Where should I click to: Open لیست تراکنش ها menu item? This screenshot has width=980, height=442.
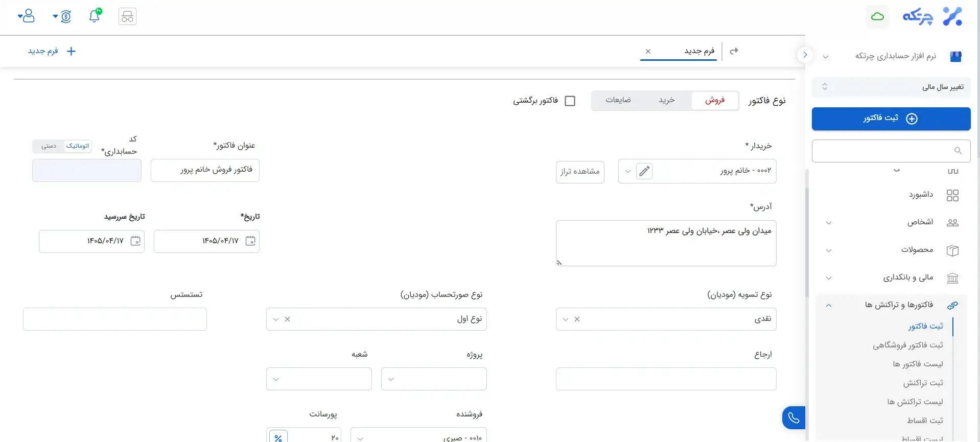pos(915,402)
